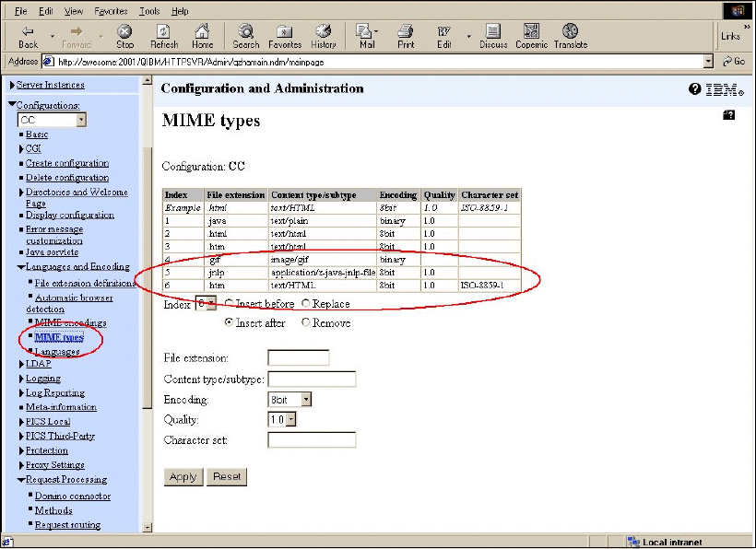
Task: Open the Tools menu
Action: point(148,11)
